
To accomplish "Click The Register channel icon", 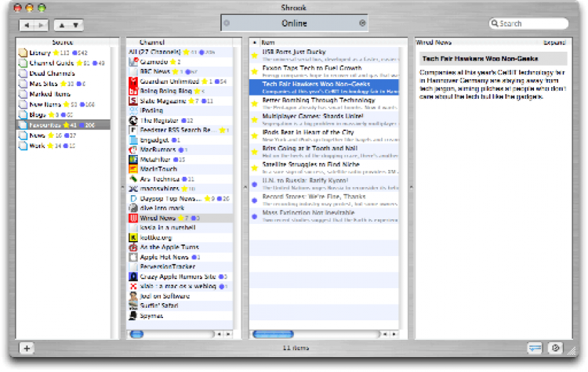I will point(133,121).
